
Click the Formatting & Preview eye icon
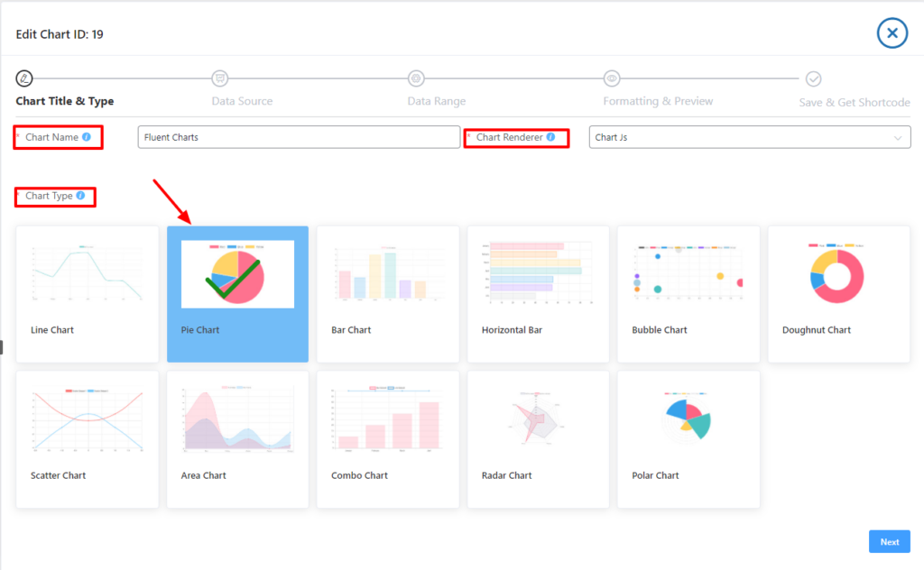[x=612, y=78]
